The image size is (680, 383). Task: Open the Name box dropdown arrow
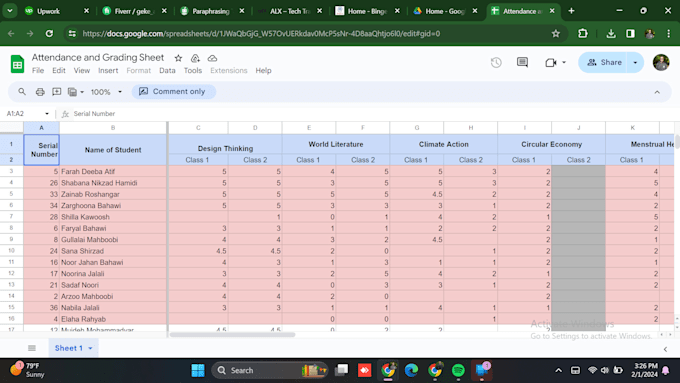(x=47, y=114)
